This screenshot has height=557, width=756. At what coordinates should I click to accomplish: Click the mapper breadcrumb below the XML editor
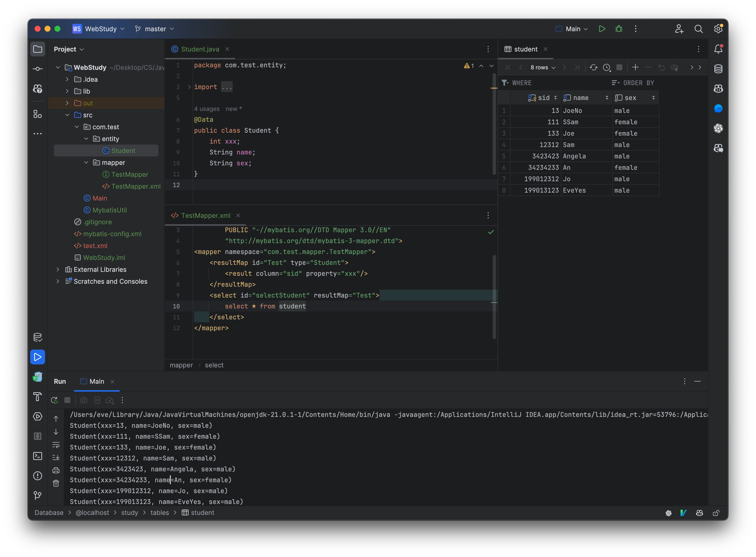(x=181, y=365)
